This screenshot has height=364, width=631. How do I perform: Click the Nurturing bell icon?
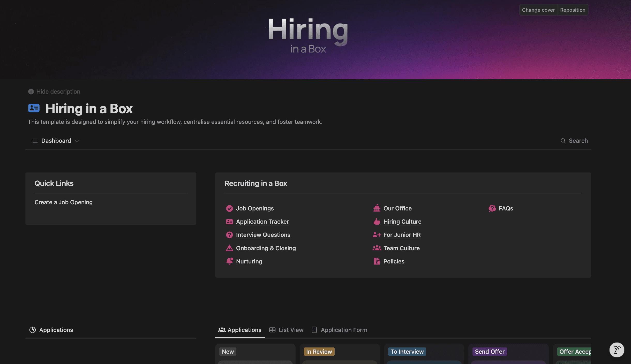tap(229, 261)
